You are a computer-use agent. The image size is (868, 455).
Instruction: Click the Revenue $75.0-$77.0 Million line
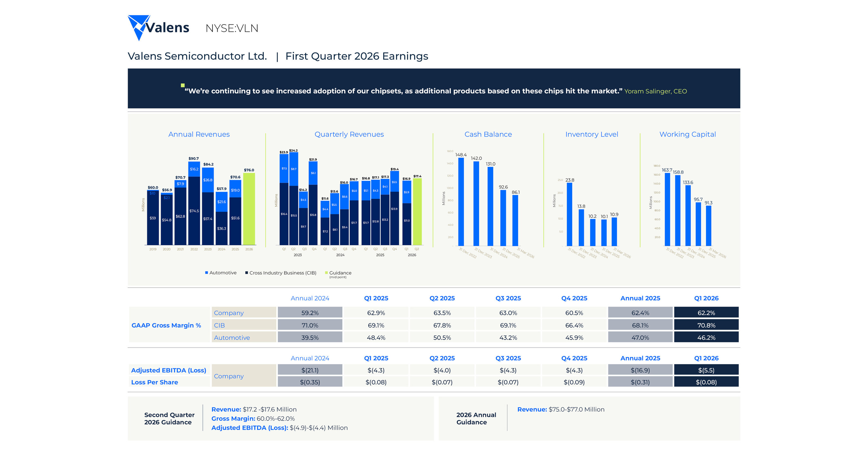coord(561,409)
